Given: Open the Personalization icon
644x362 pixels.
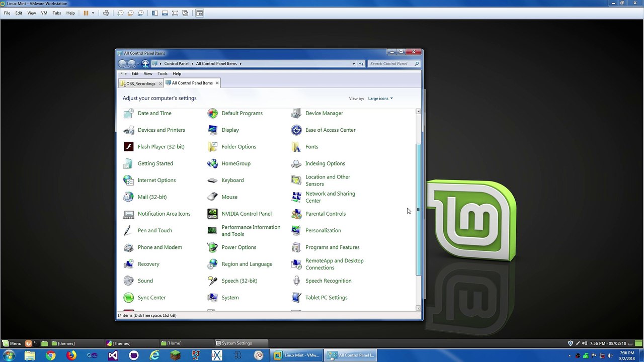Looking at the screenshot, I should [x=296, y=230].
